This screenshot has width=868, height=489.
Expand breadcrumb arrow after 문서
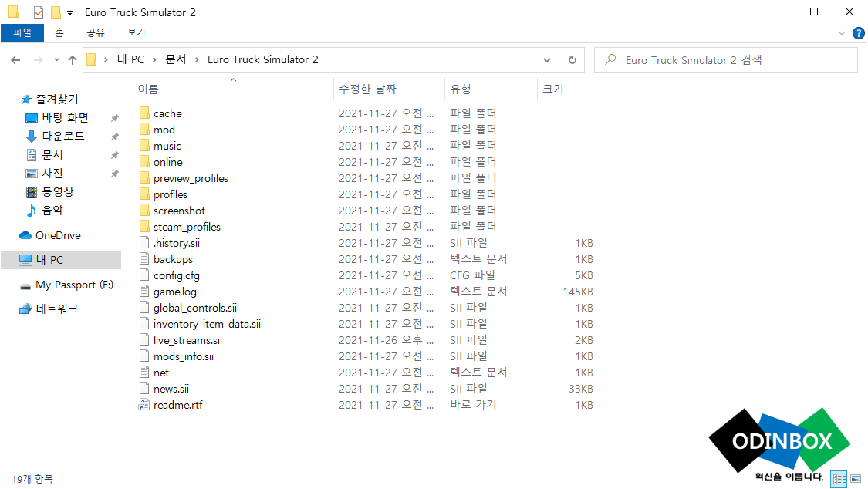pos(197,59)
